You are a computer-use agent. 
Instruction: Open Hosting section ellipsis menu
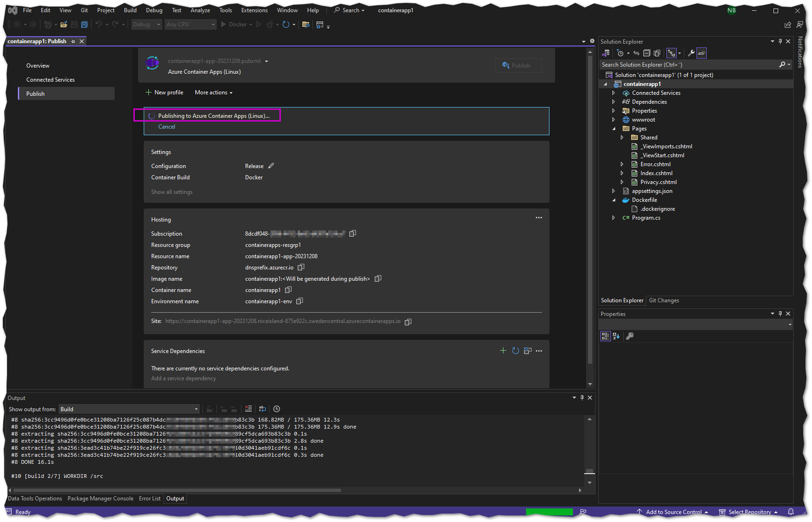click(x=539, y=217)
